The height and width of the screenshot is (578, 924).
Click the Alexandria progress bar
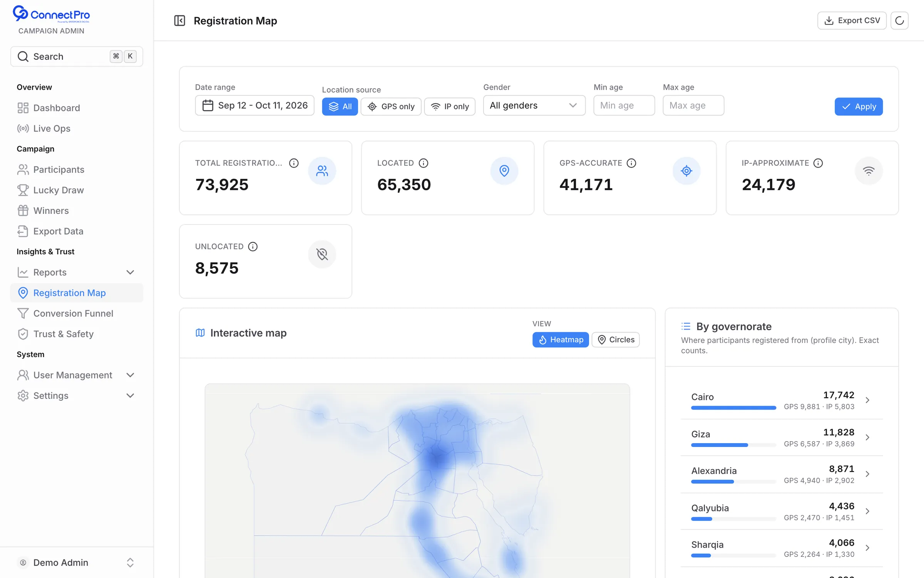click(x=733, y=482)
